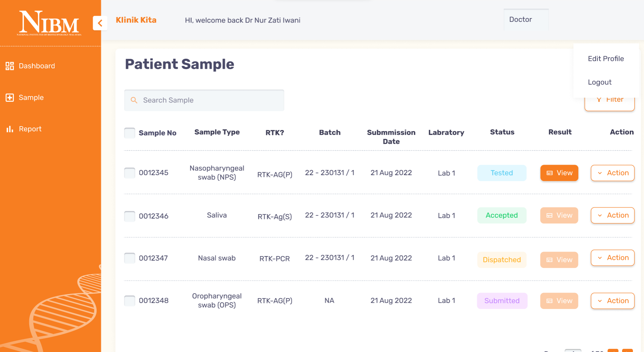
Task: Open the Dashboard from the sidebar icon
Action: coord(9,66)
